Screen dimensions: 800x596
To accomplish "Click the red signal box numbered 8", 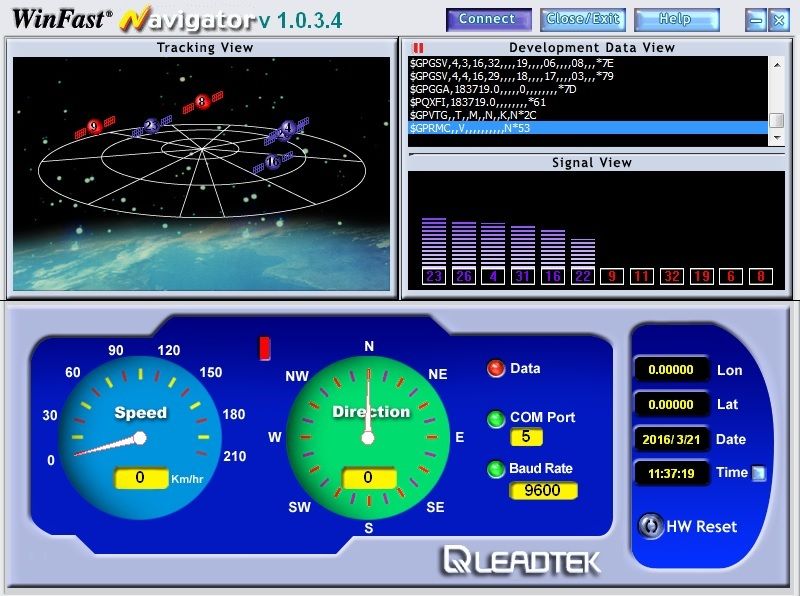I will coord(761,276).
